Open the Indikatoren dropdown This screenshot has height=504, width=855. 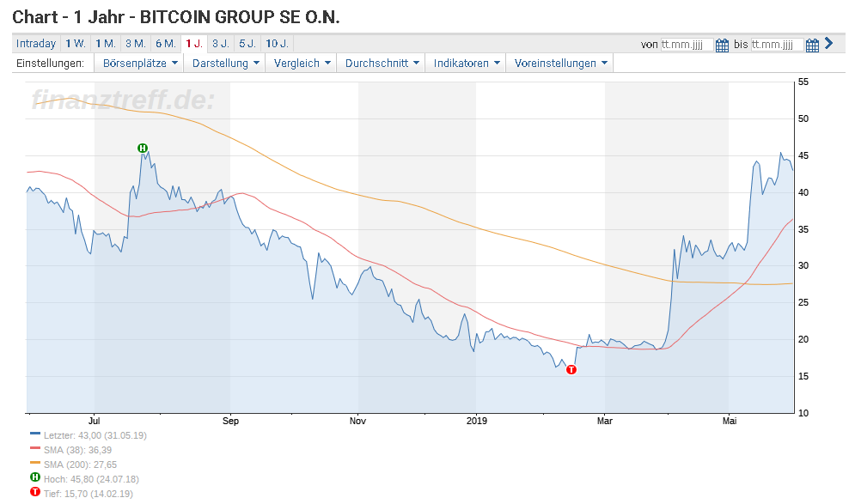[x=467, y=64]
